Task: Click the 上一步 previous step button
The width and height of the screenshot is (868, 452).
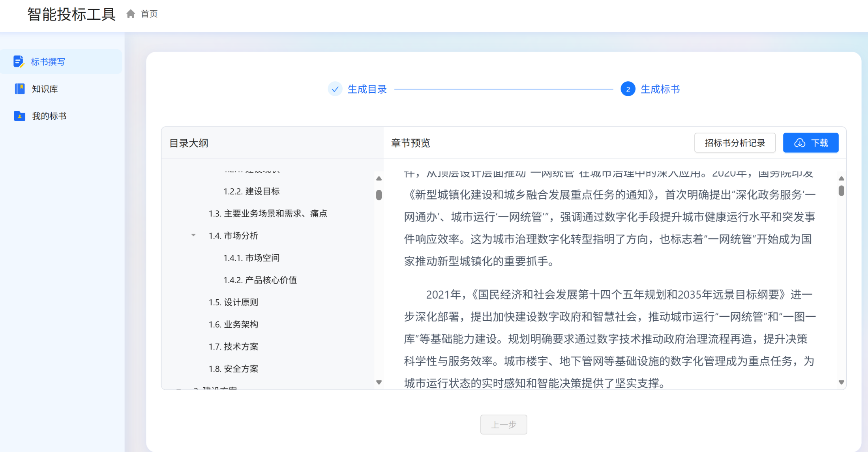Action: (503, 424)
